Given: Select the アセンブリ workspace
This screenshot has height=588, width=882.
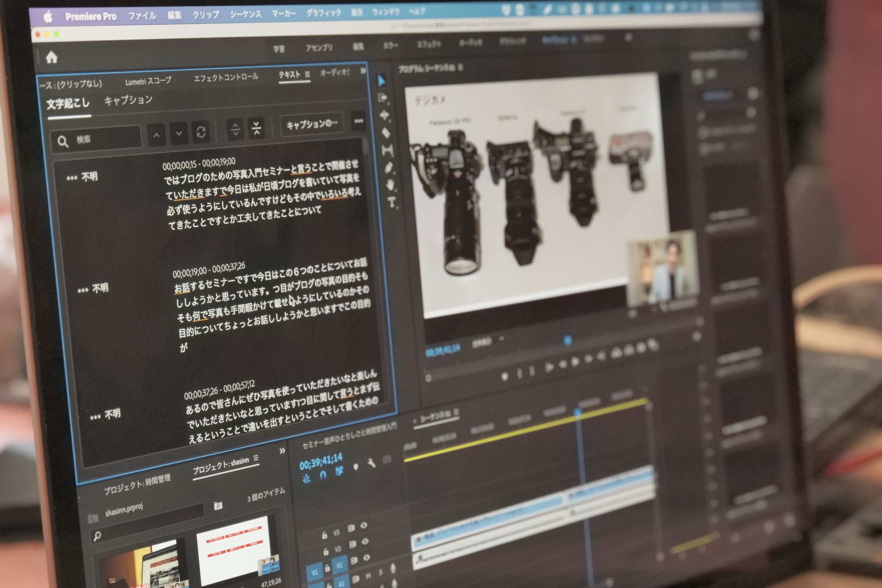Looking at the screenshot, I should [x=319, y=48].
